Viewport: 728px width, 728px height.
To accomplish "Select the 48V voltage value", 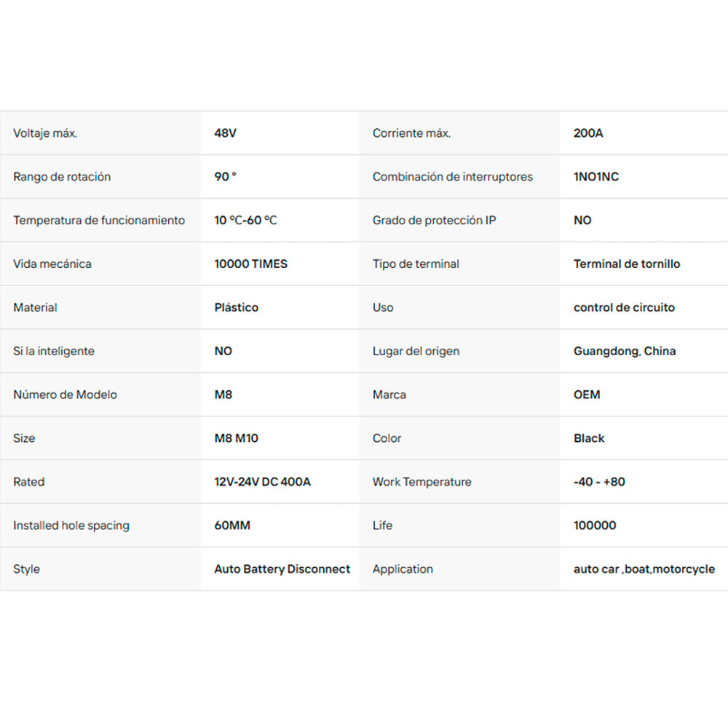I will coord(225,133).
